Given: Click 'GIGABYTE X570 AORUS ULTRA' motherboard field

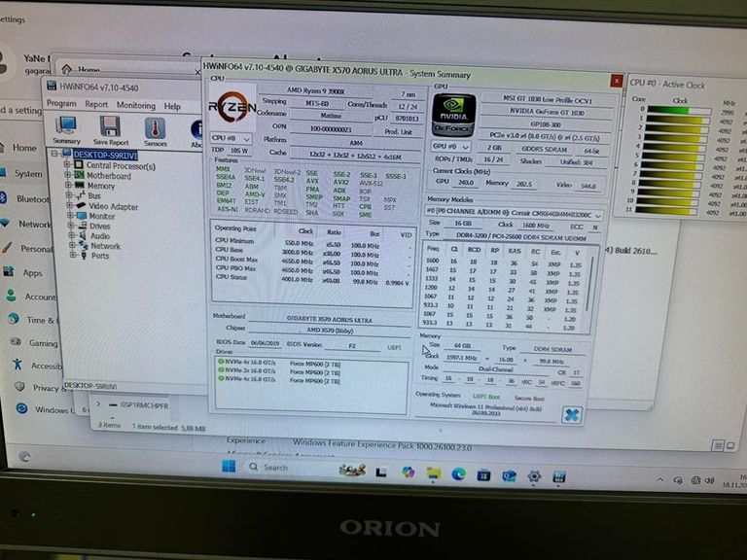Looking at the screenshot, I should [330, 319].
